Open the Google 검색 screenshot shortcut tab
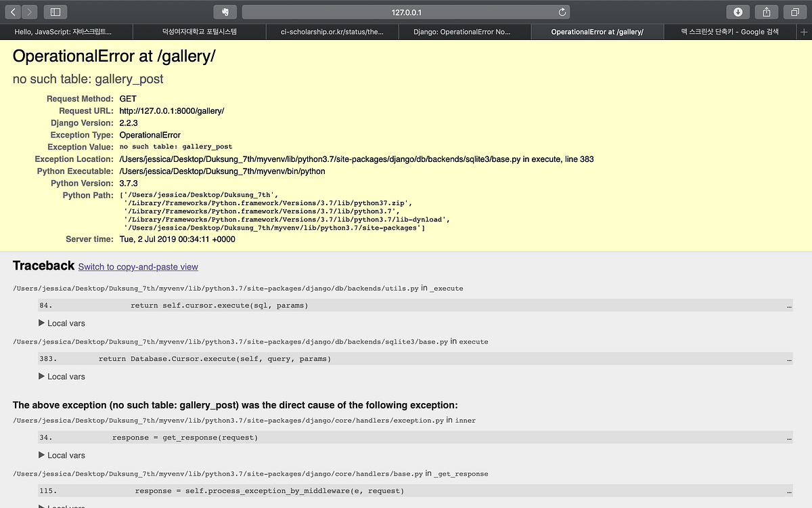The width and height of the screenshot is (812, 508). pos(729,31)
